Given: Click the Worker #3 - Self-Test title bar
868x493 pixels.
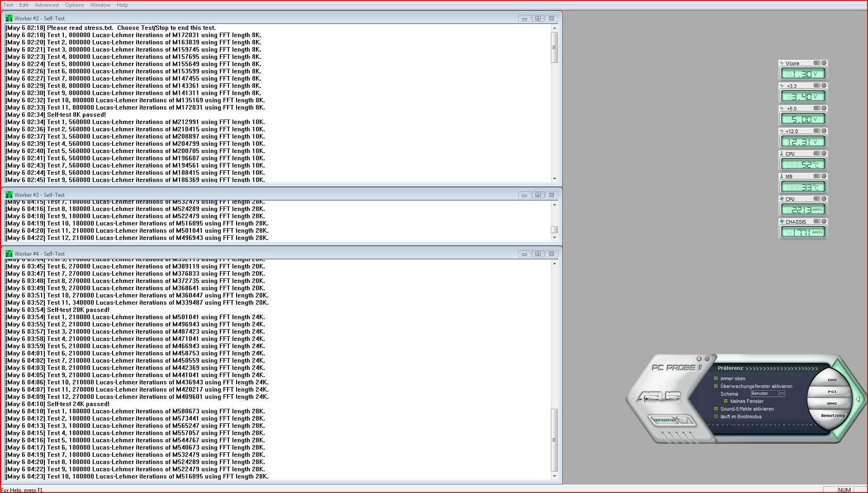Looking at the screenshot, I should (282, 195).
